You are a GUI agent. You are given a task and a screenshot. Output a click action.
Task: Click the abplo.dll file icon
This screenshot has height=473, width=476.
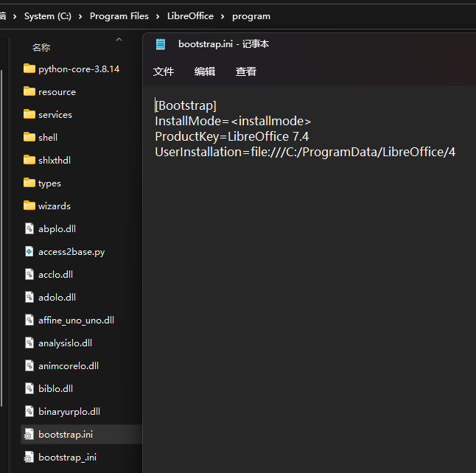29,228
